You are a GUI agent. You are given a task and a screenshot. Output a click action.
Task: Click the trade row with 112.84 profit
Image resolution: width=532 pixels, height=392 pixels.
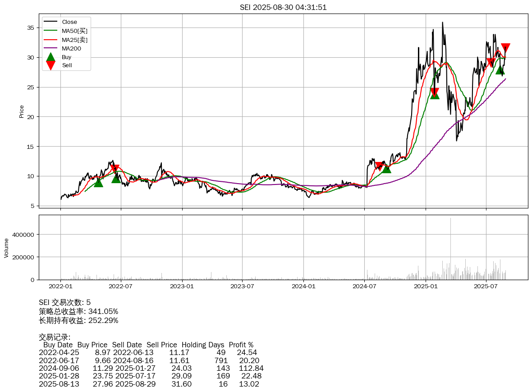pos(151,368)
